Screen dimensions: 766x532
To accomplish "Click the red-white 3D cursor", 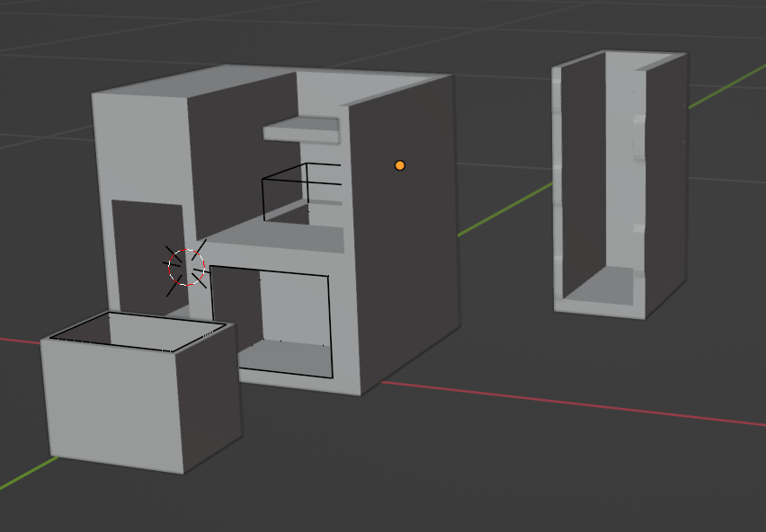I will point(187,267).
